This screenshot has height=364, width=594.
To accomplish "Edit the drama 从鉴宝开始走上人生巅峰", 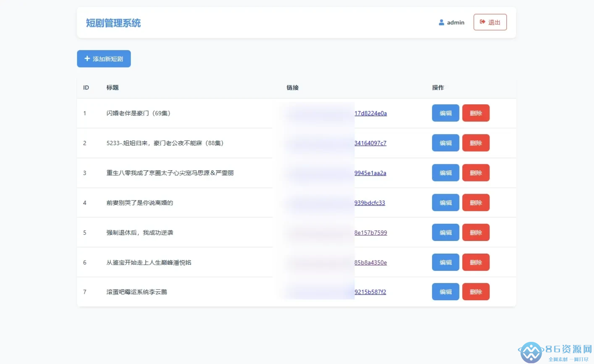I will coord(445,262).
